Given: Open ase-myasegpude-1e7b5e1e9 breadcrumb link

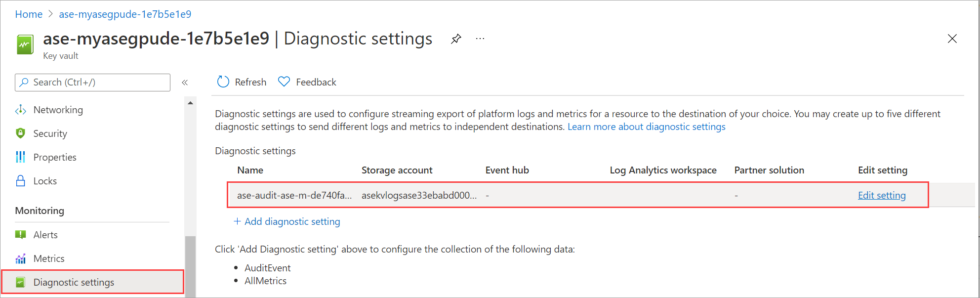Looking at the screenshot, I should (125, 14).
